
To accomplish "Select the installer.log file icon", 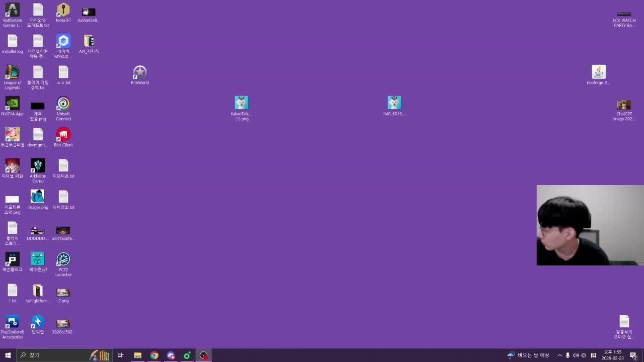I will (12, 44).
